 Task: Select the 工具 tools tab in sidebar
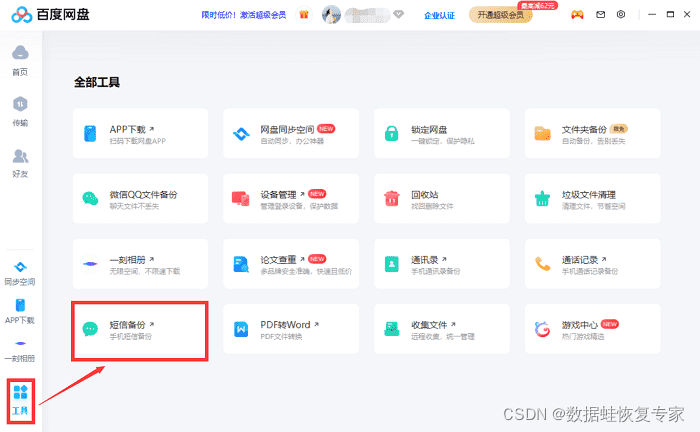(21, 401)
